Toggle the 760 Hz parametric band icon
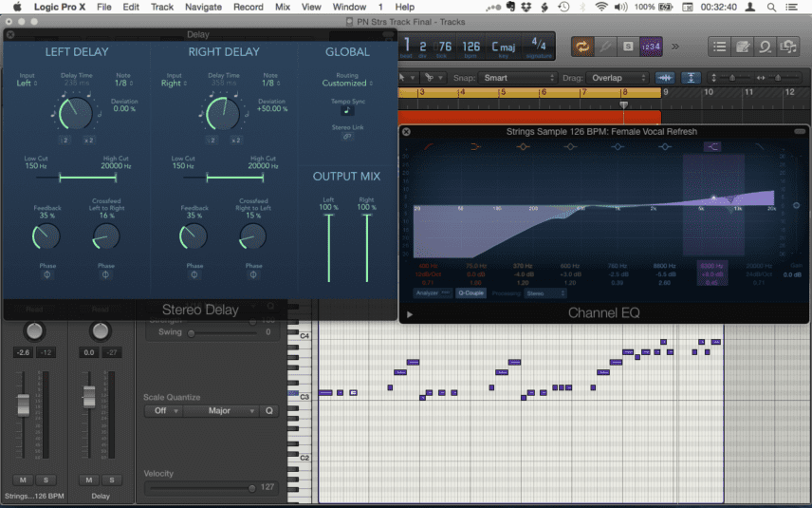Viewport: 812px width, 508px height. click(x=618, y=147)
